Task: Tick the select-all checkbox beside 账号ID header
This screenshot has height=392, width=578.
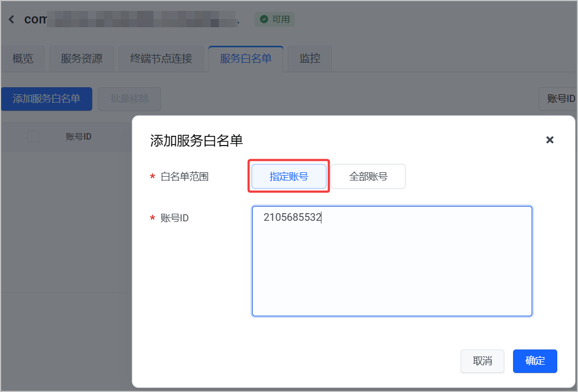Action: [x=33, y=136]
